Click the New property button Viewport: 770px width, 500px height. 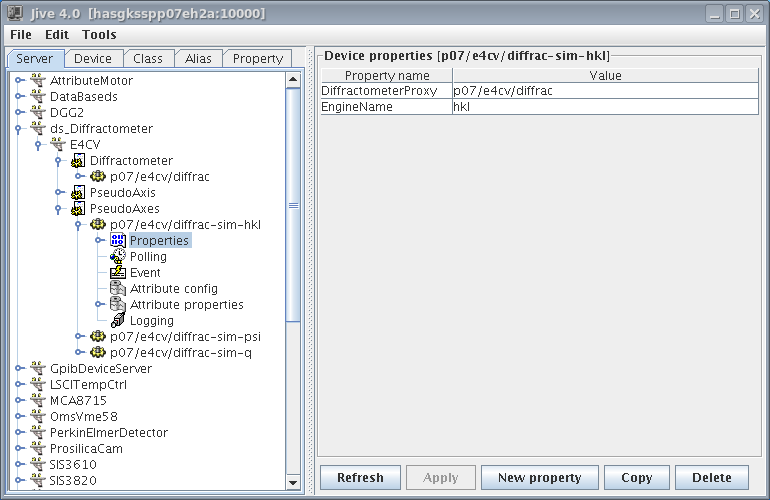539,477
